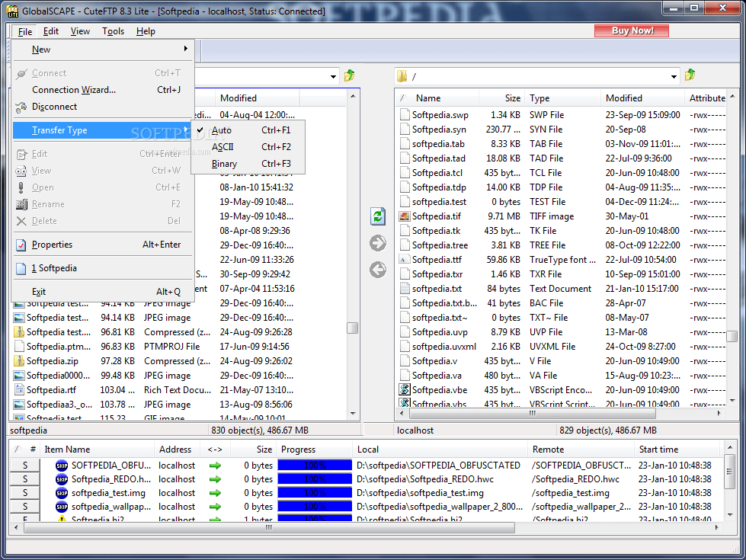Viewport: 746px width, 560px height.
Task: Click the CuteFTP title bar app icon
Action: pos(13,11)
